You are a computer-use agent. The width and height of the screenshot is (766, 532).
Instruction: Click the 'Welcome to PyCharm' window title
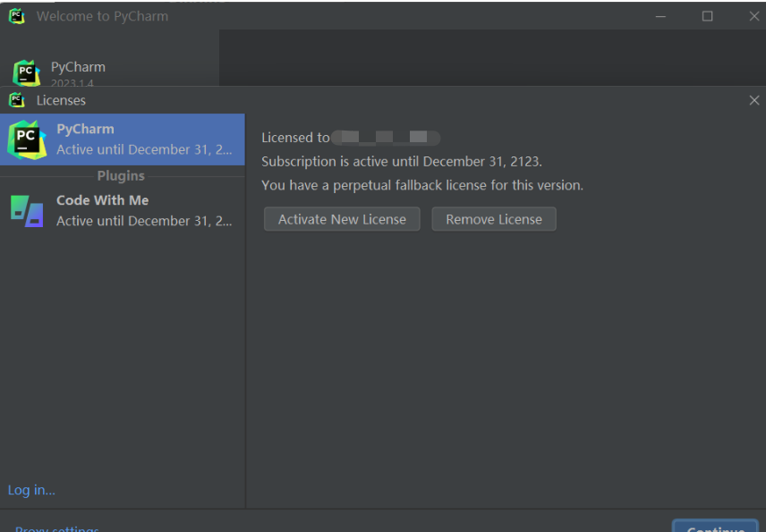[x=102, y=16]
